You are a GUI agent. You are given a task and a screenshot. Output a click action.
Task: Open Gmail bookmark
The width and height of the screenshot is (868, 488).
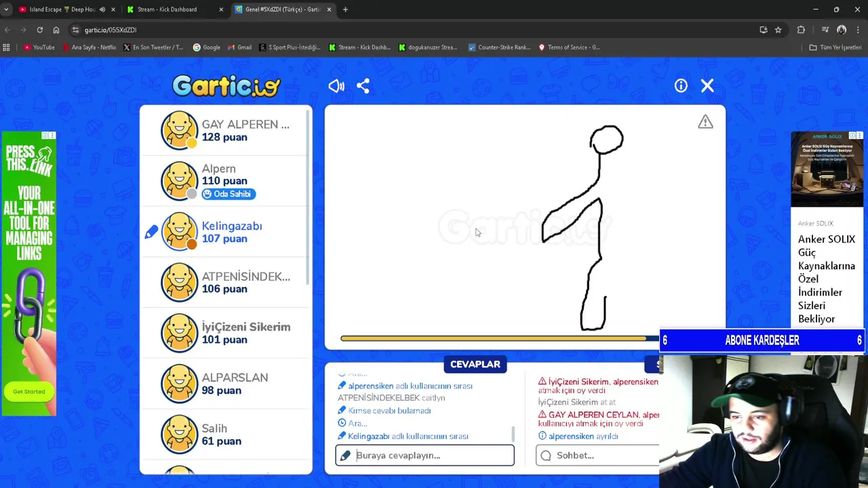coord(239,47)
